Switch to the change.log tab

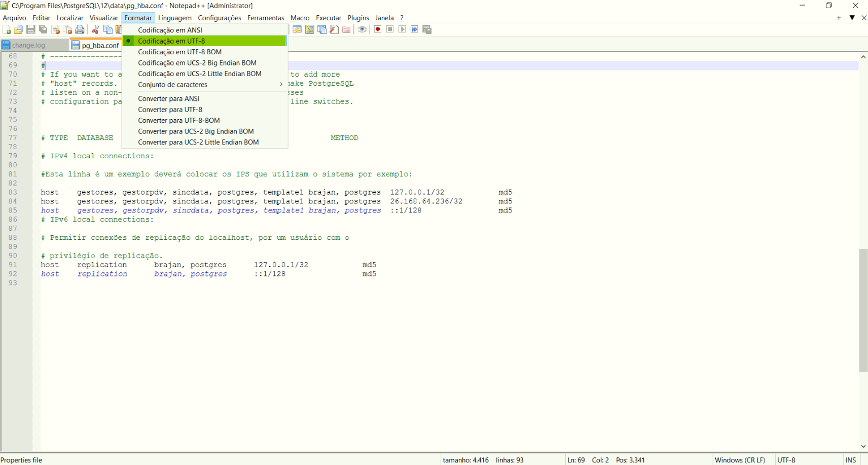(x=28, y=45)
